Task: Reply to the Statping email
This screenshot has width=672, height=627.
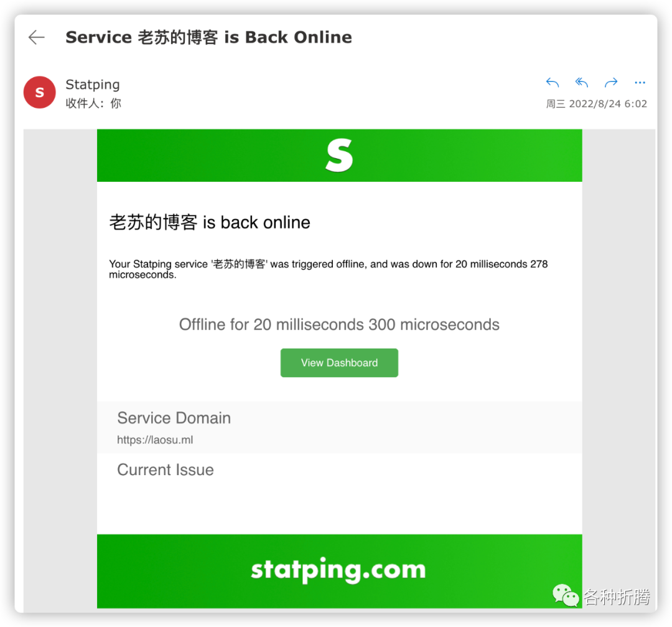Action: tap(553, 82)
